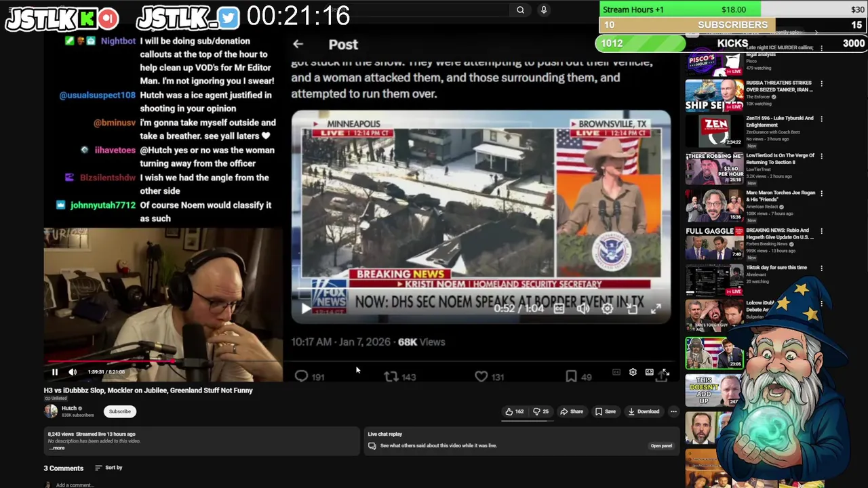Expand tweet video to fullscreen
Viewport: 868px width, 488px height.
(656, 308)
